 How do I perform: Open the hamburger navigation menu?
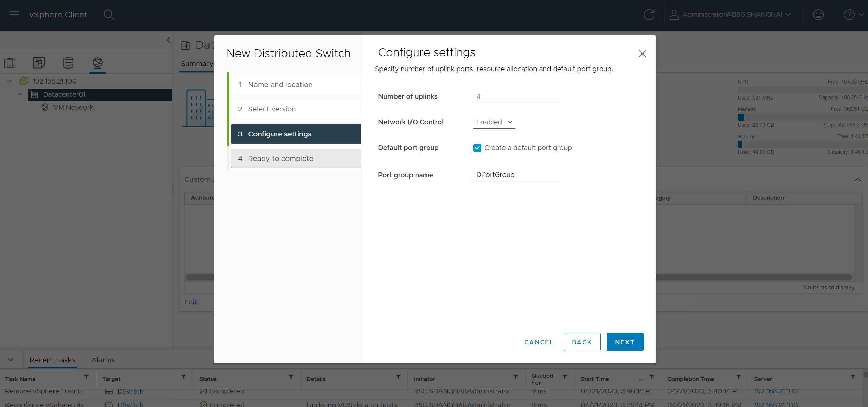(14, 15)
